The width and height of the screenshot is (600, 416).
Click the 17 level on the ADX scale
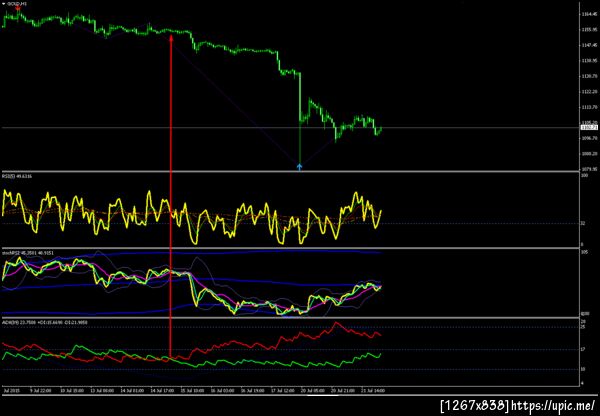click(584, 349)
